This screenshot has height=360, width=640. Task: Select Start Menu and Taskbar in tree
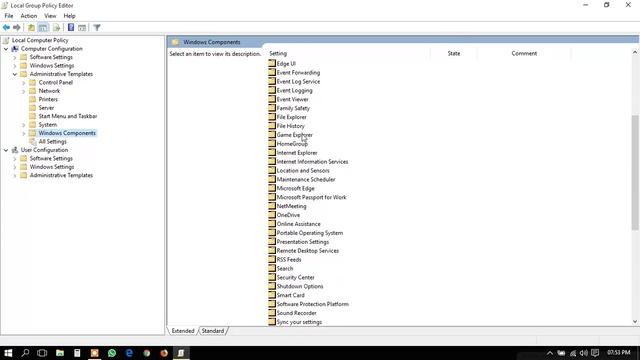pos(68,116)
